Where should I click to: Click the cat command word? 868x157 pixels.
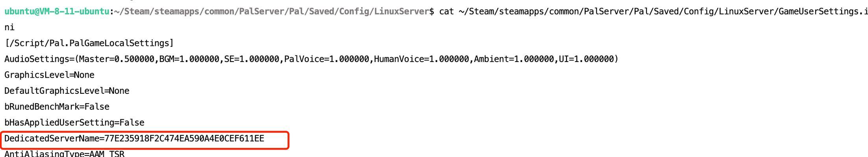click(x=447, y=11)
